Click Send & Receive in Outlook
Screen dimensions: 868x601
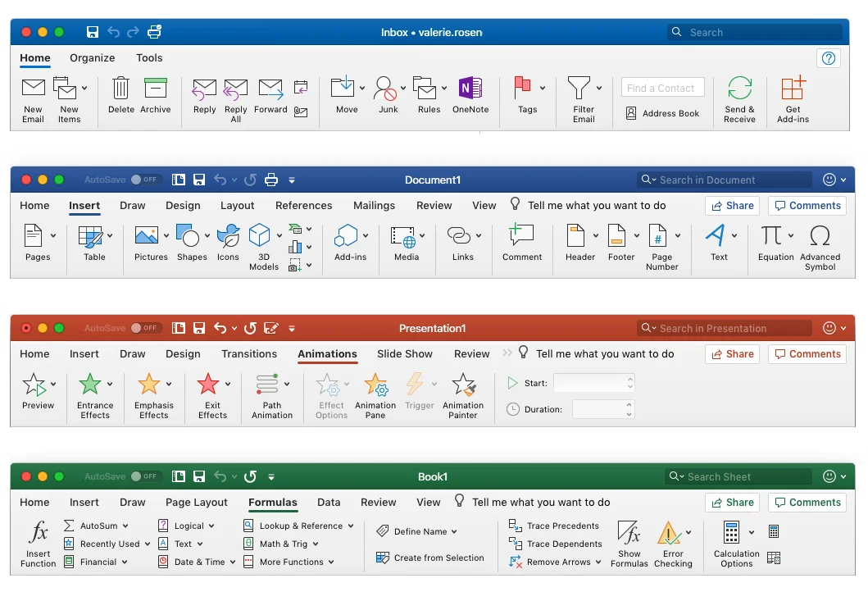739,99
